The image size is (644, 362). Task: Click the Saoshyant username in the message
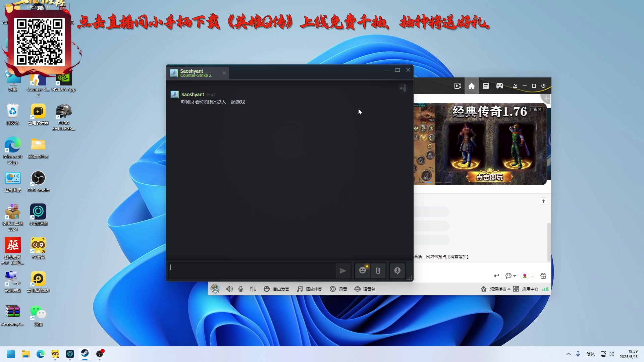193,95
